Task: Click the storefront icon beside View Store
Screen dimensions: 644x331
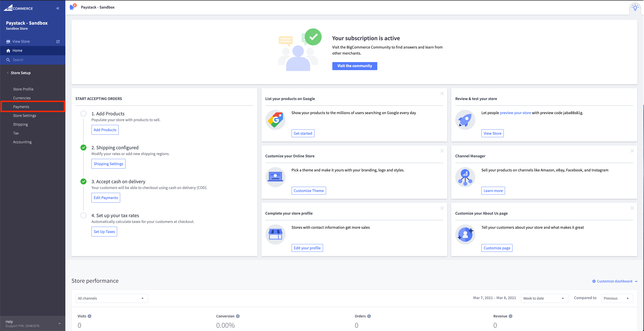Action: coord(8,42)
